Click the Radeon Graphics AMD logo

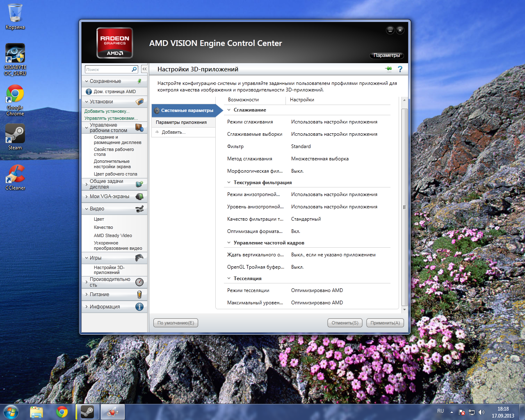coord(114,43)
